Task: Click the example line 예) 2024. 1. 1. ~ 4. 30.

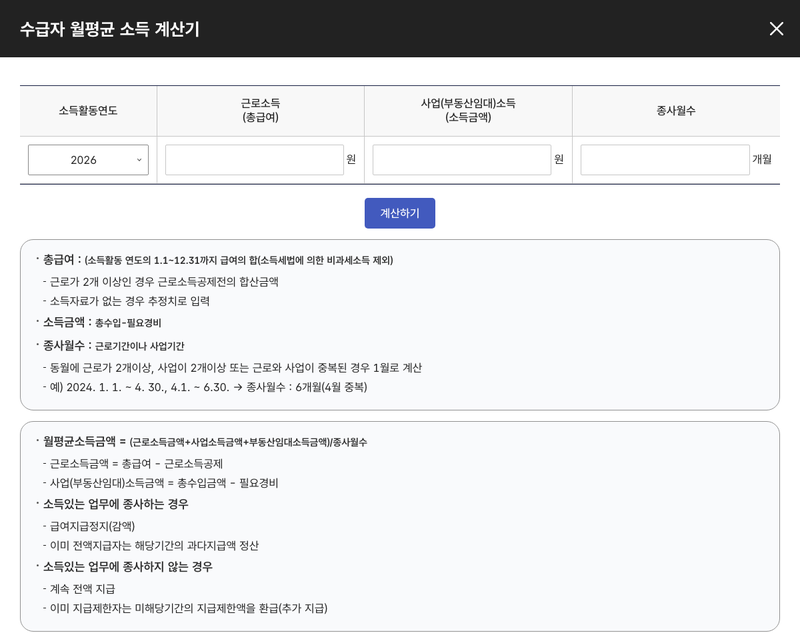Action: (205, 387)
